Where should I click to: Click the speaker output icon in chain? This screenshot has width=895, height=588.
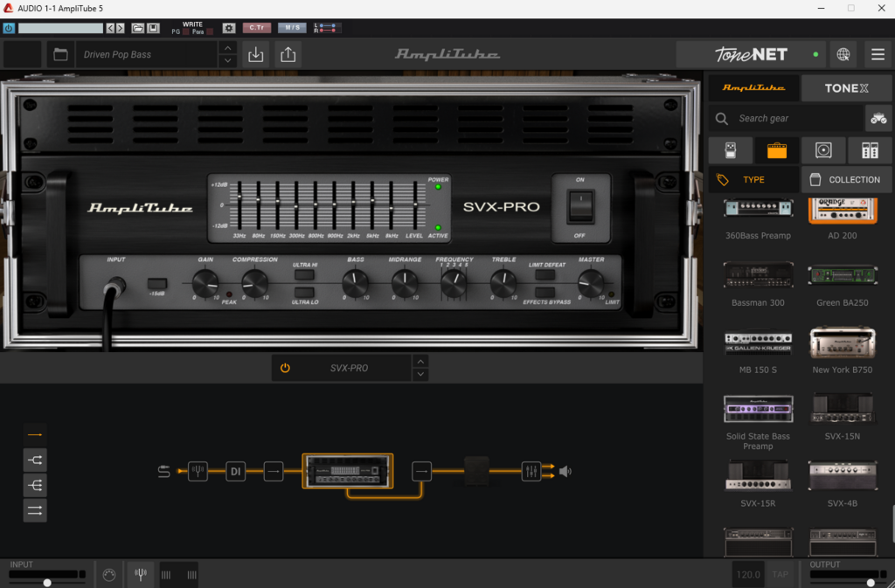[565, 472]
